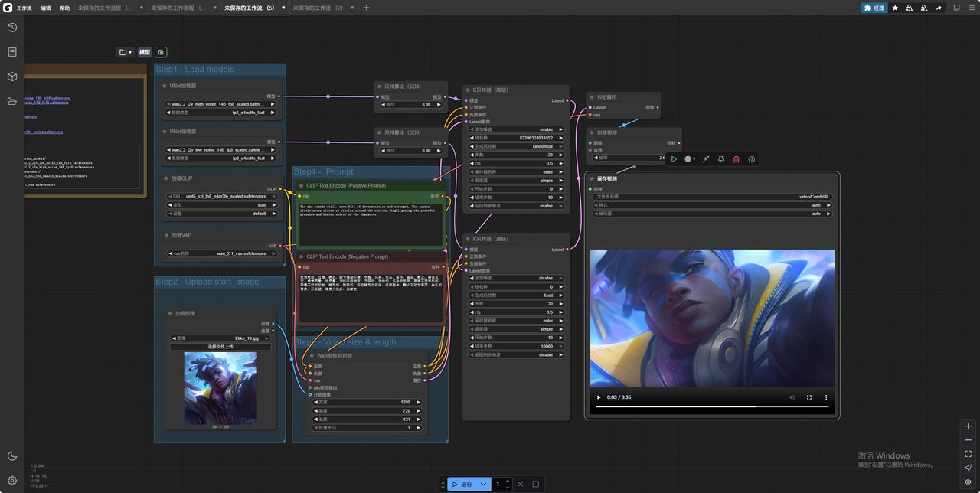
Task: Increase the 宽度 1280 value
Action: (x=418, y=402)
